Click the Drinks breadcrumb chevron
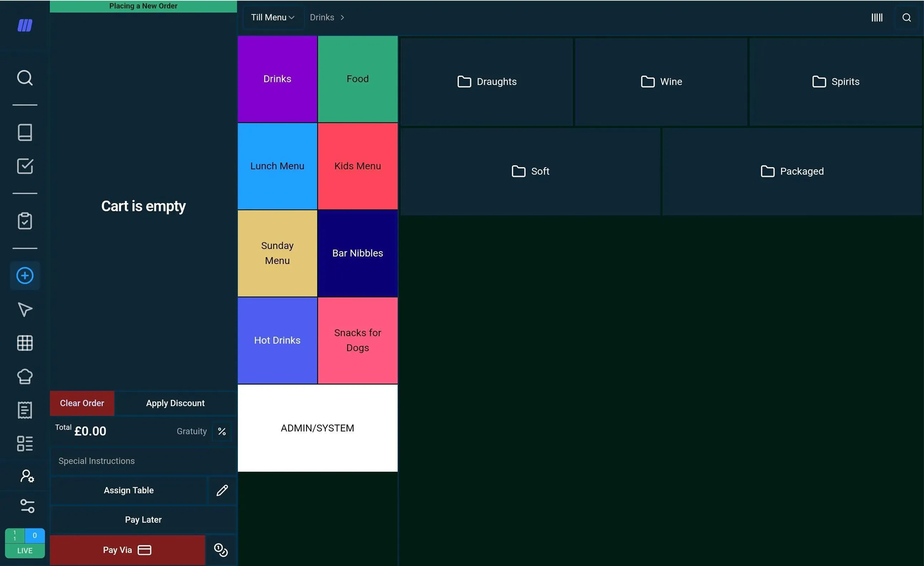The width and height of the screenshot is (924, 566). [342, 17]
